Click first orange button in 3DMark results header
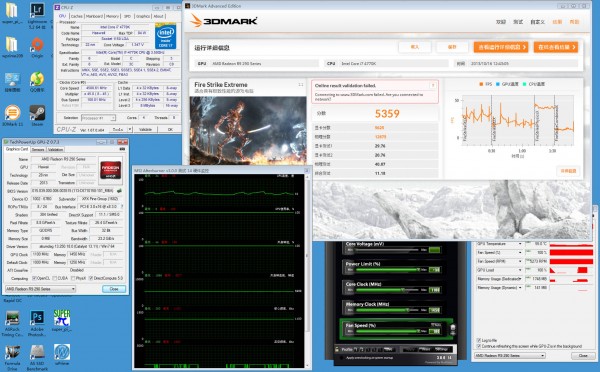Image resolution: width=600 pixels, height=372 pixels. 501,47
